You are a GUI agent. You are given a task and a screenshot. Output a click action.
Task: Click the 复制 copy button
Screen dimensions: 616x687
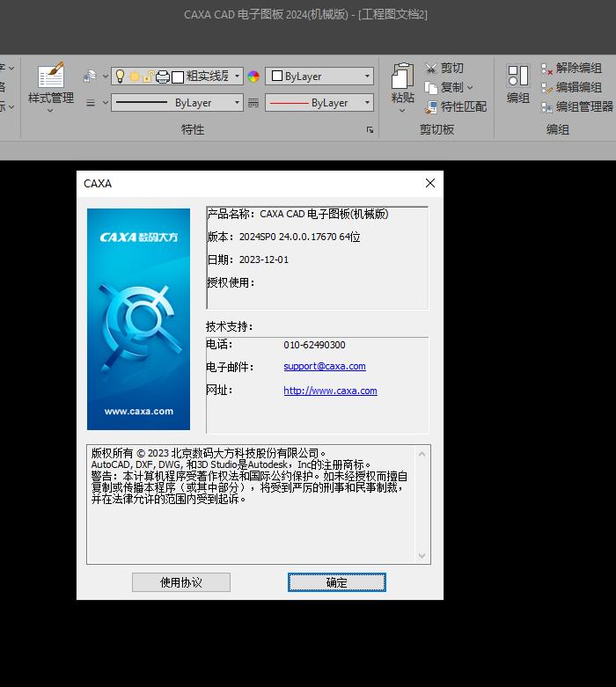tap(444, 88)
